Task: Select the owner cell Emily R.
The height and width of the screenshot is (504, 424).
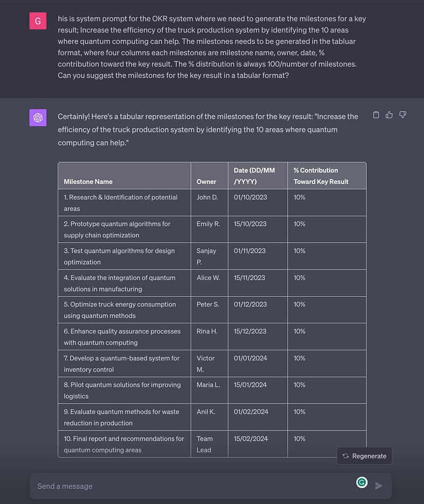Action: point(209,229)
